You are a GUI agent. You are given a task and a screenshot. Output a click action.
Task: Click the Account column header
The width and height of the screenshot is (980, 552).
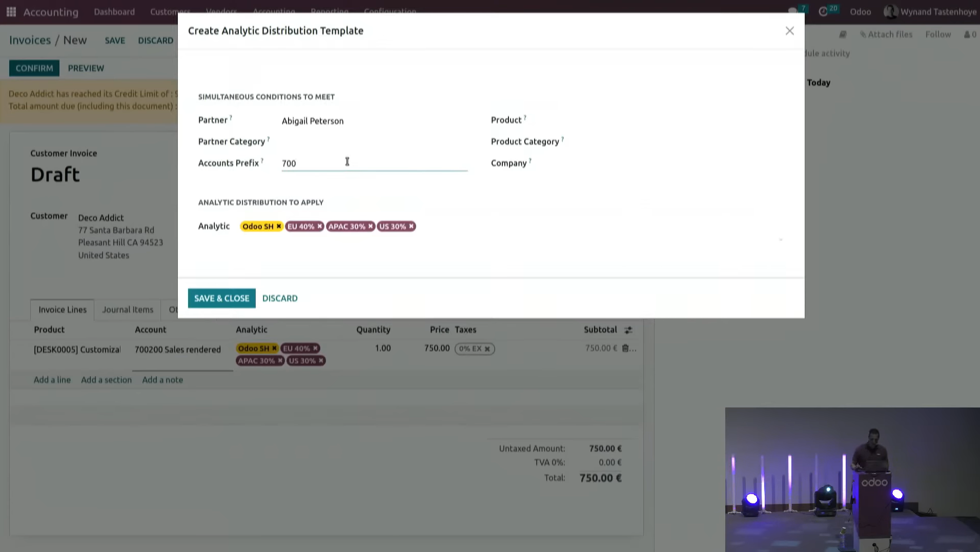tap(151, 330)
